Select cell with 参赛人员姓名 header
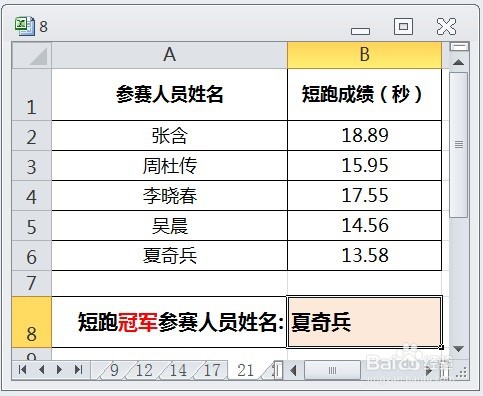This screenshot has height=396, width=483. point(169,95)
